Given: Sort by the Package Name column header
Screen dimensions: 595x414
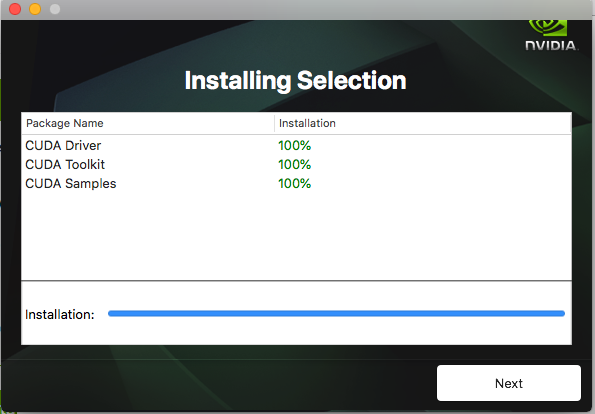Looking at the screenshot, I should [148, 123].
